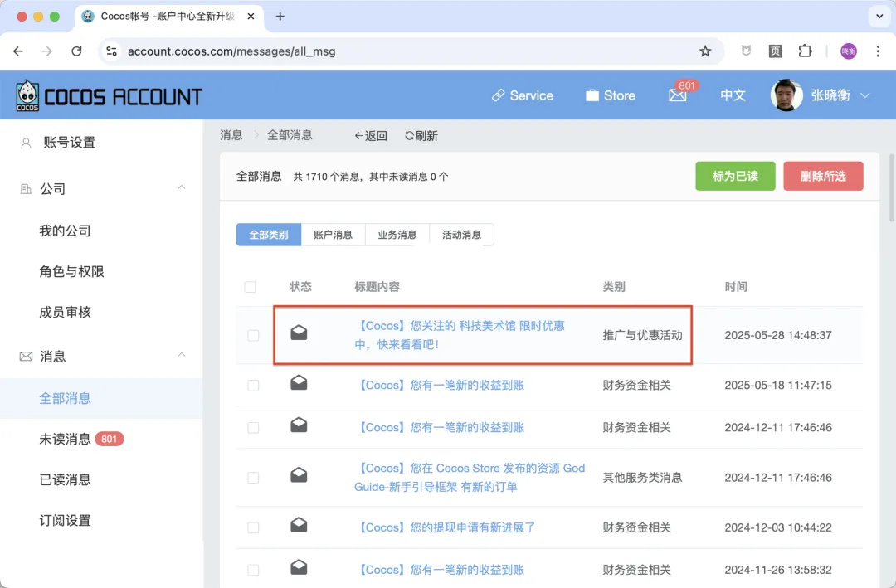Bookmark this page with the star icon
896x588 pixels.
(x=705, y=51)
